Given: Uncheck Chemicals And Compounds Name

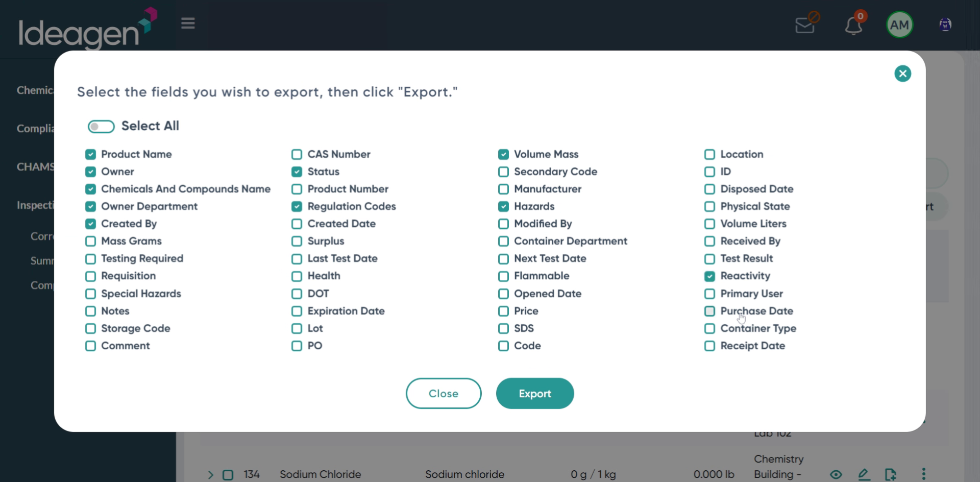Looking at the screenshot, I should point(90,189).
